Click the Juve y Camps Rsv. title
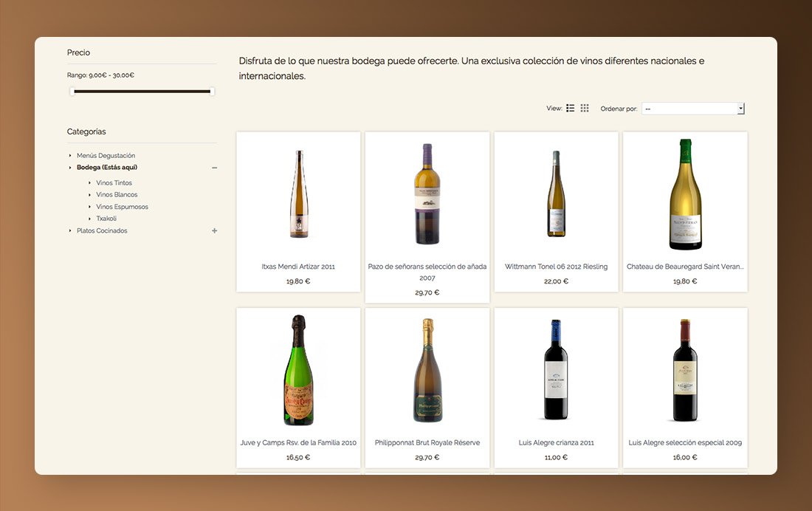 pyautogui.click(x=298, y=442)
